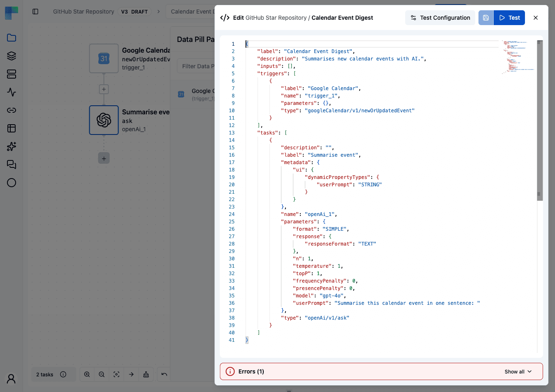The image size is (555, 392).
Task: Click the editor vertical scrollbar
Action: [540, 121]
